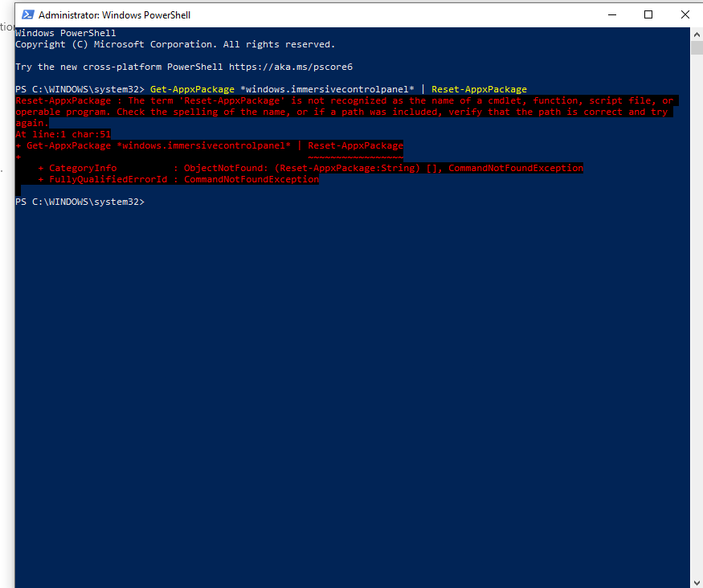
Task: Click the FullyQualifiedErrorId error line
Action: coord(178,179)
